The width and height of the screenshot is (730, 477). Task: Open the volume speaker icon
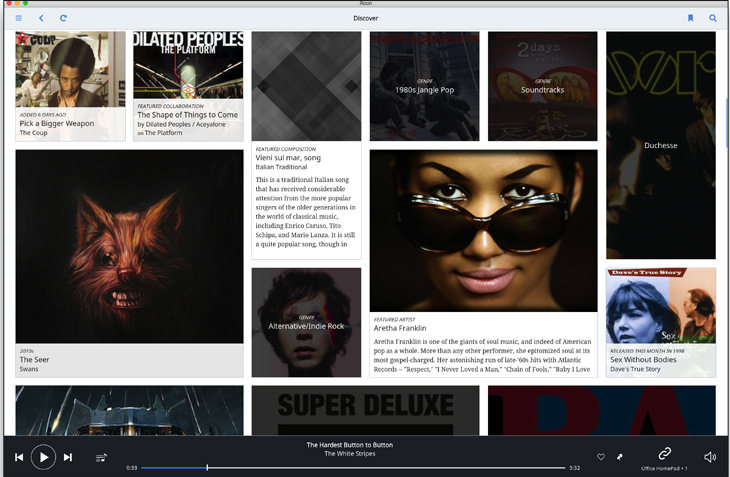(710, 457)
